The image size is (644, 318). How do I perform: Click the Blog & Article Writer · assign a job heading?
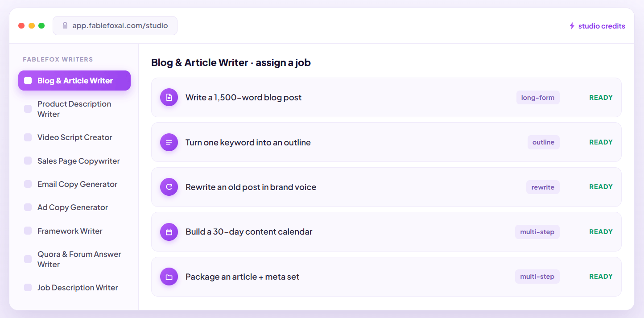click(231, 62)
